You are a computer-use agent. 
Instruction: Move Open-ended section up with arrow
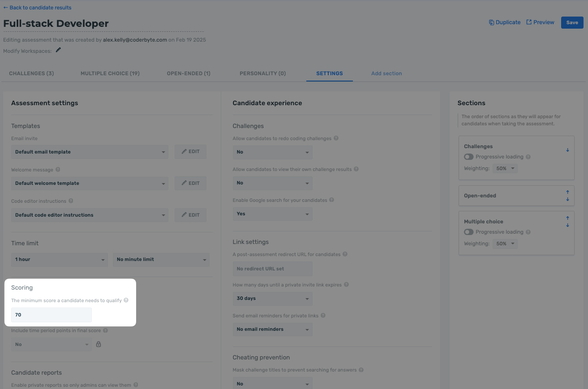pos(567,192)
